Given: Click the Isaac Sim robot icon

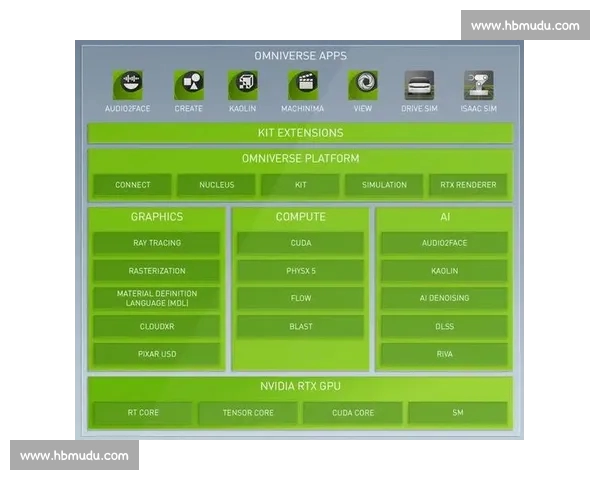Looking at the screenshot, I should click(478, 85).
